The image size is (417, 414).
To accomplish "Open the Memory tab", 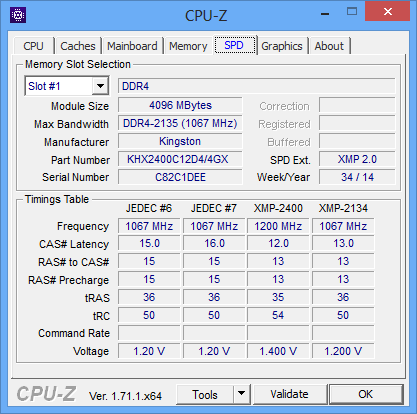I will tap(188, 46).
